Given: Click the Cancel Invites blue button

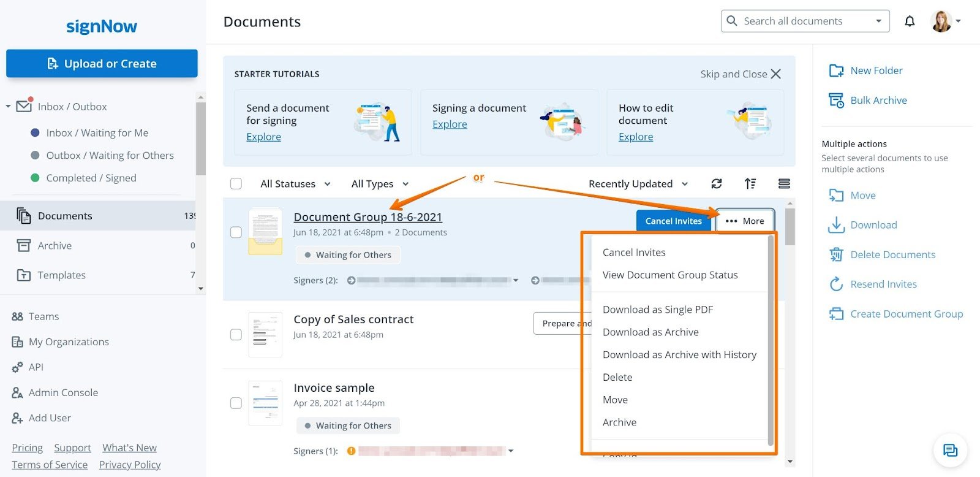Looking at the screenshot, I should click(x=674, y=221).
